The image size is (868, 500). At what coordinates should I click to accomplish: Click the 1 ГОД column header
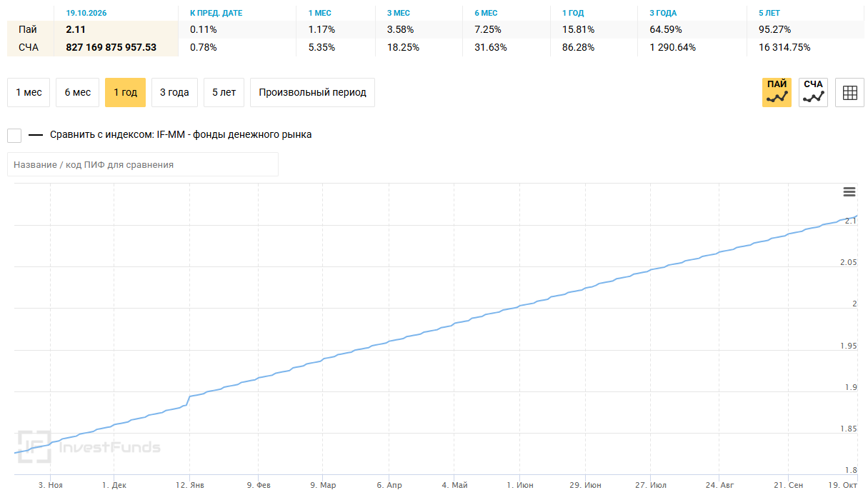coord(574,13)
